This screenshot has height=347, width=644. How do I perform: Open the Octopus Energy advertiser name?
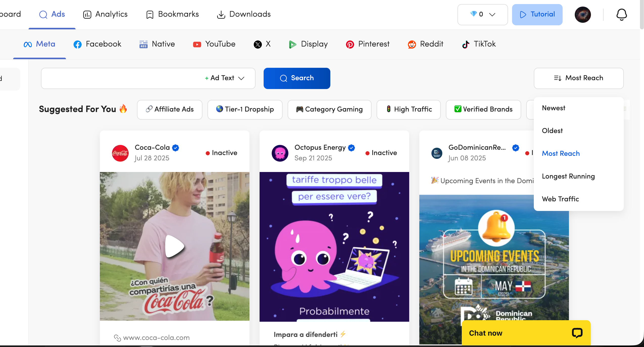320,147
